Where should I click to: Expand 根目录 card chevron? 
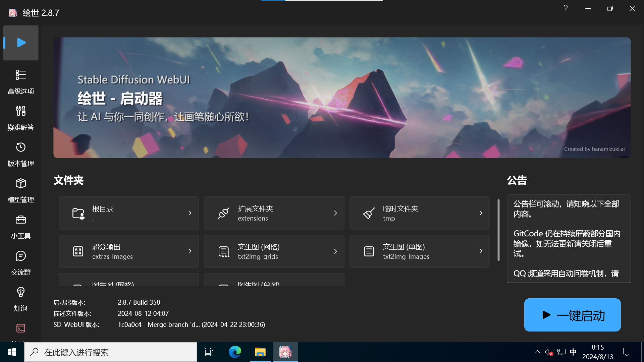point(190,213)
